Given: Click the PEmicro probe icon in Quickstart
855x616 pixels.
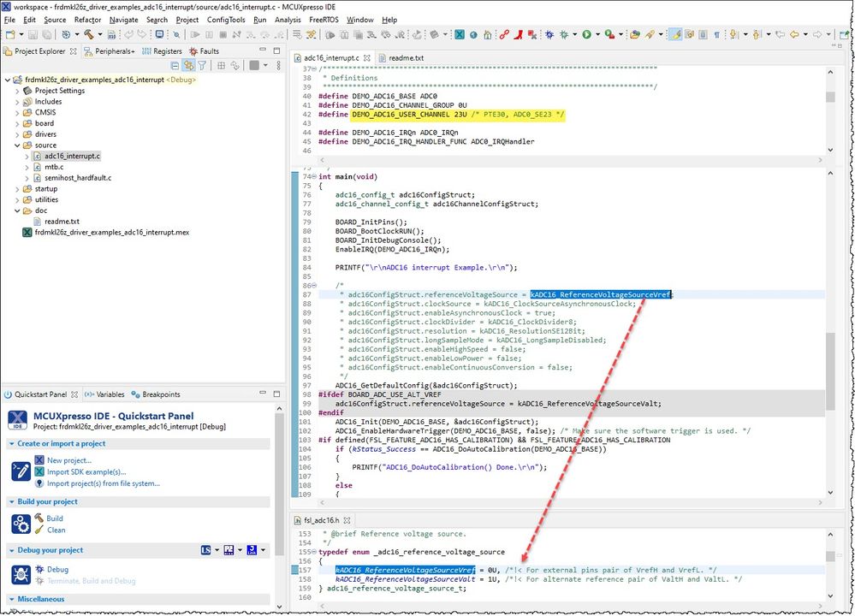Looking at the screenshot, I should [x=229, y=550].
